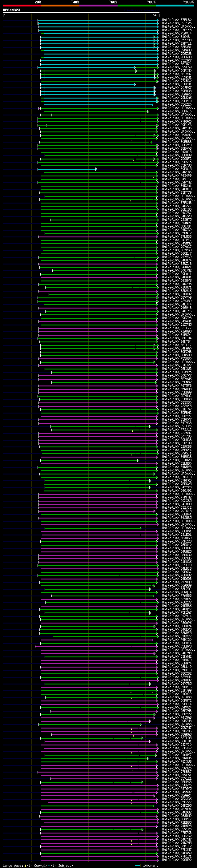
Task: Select hit label UniRef100_B0EBB8
Action: [177, 142]
